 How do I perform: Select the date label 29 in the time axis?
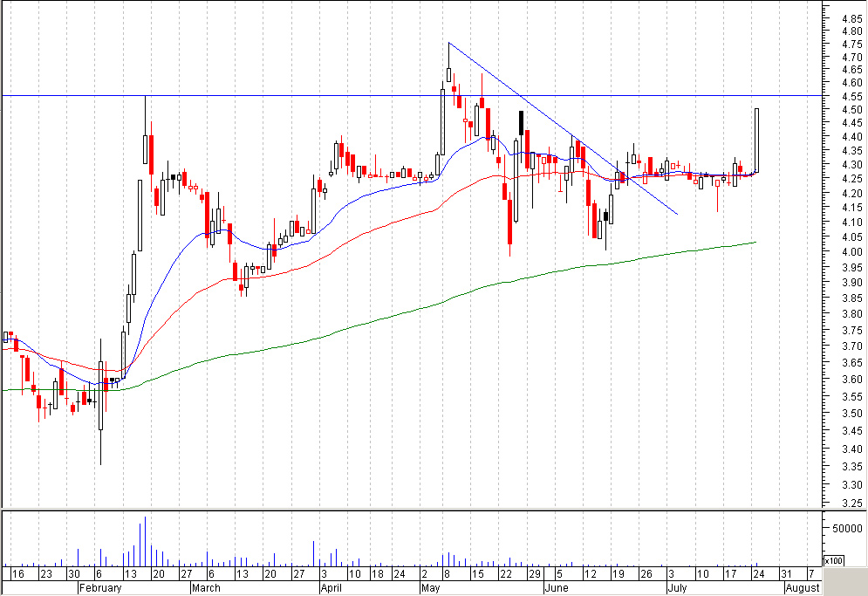[534, 574]
